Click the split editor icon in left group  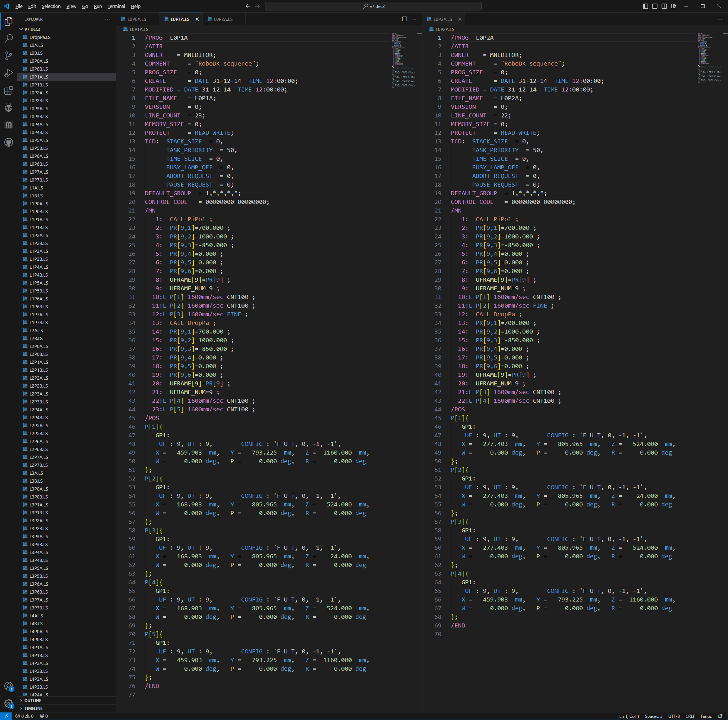(x=404, y=19)
